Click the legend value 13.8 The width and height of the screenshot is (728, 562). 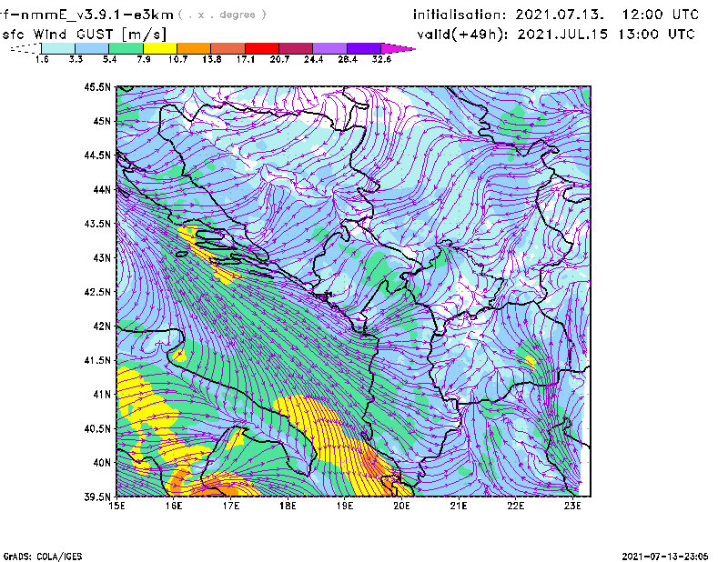pyautogui.click(x=212, y=59)
